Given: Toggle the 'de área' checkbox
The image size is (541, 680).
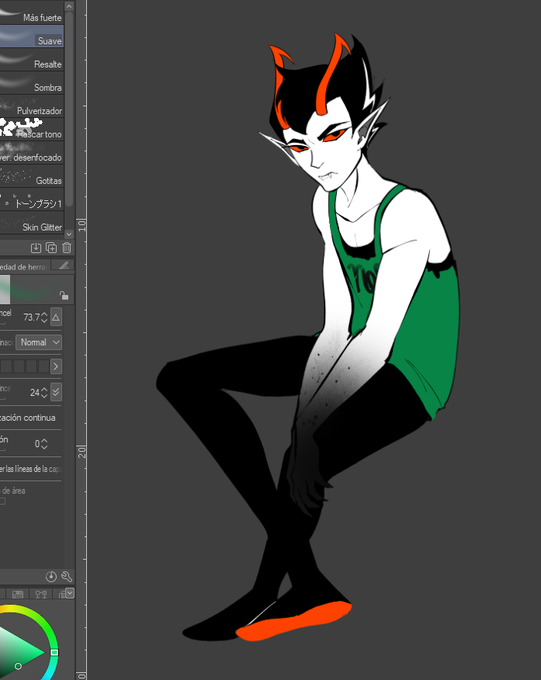Looking at the screenshot, I should [3, 501].
